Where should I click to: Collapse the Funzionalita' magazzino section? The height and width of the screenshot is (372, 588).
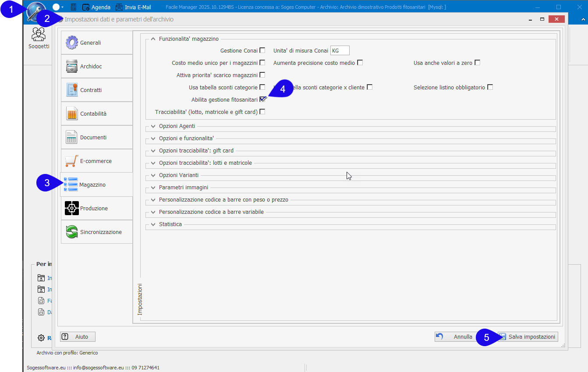tap(153, 39)
